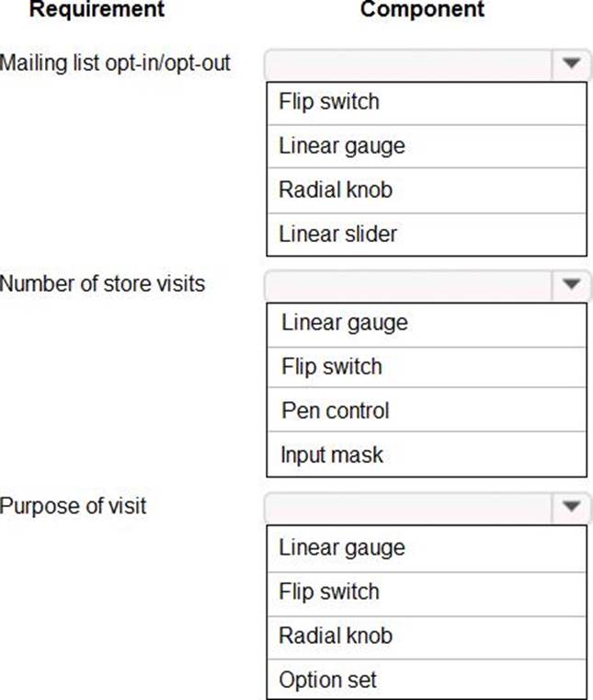Select the Linear slider option
Screen dimensions: 593x700
(426, 234)
